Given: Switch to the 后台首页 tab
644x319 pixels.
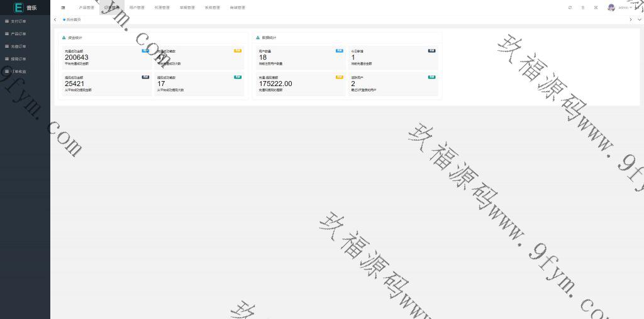Looking at the screenshot, I should coord(72,19).
